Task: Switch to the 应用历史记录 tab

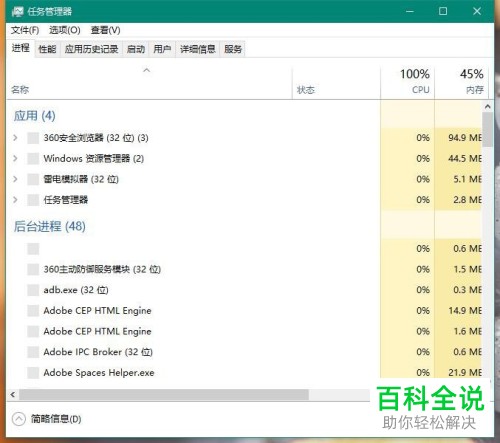Action: click(x=92, y=49)
